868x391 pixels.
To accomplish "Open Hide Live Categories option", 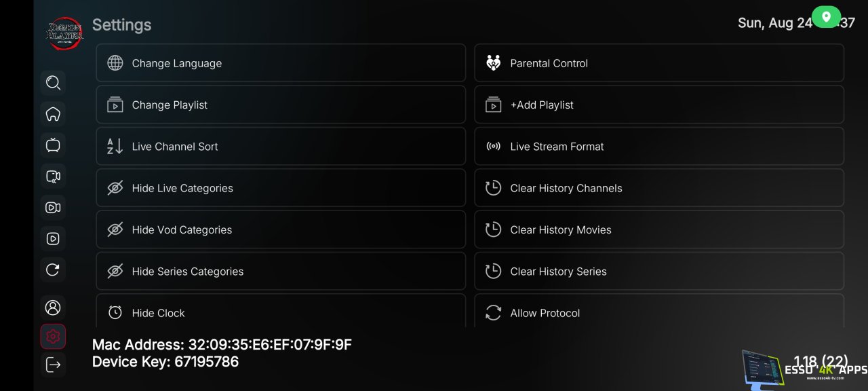I will click(x=281, y=188).
